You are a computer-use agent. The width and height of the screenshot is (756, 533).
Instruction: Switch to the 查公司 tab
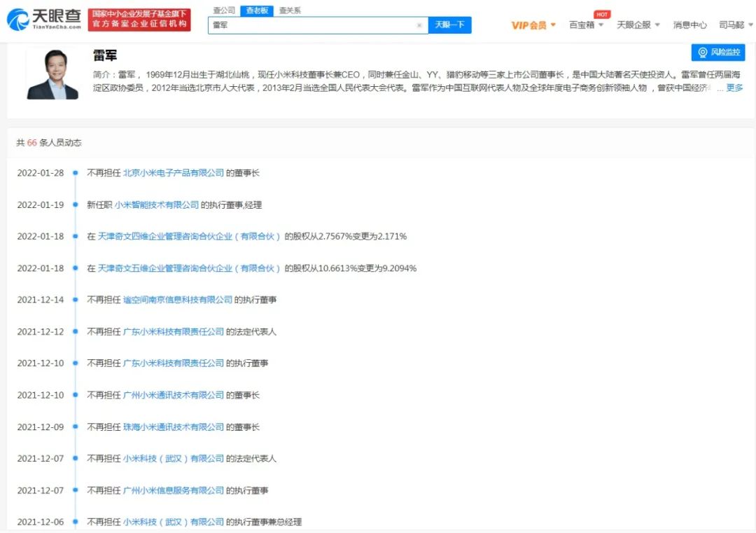click(x=224, y=10)
